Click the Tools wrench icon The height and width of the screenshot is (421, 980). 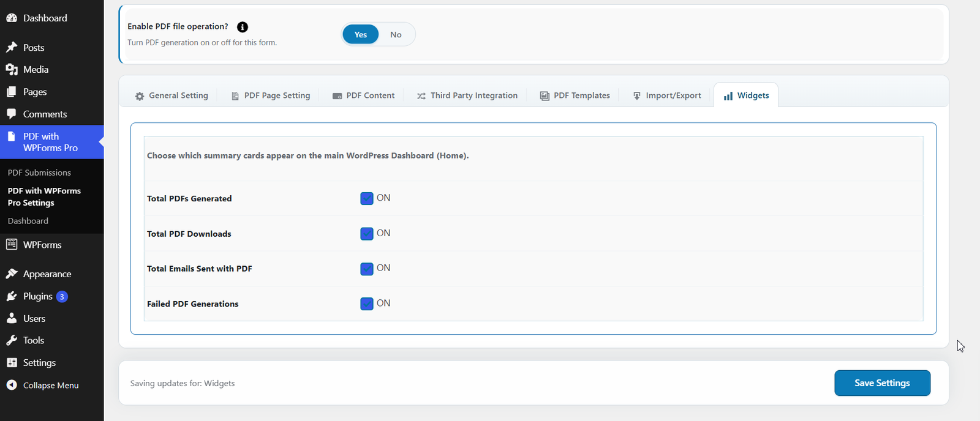[12, 340]
